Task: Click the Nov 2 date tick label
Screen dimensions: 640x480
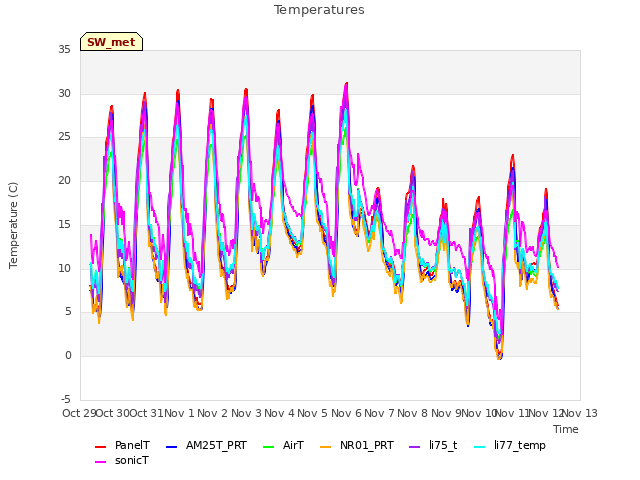Action: click(212, 413)
